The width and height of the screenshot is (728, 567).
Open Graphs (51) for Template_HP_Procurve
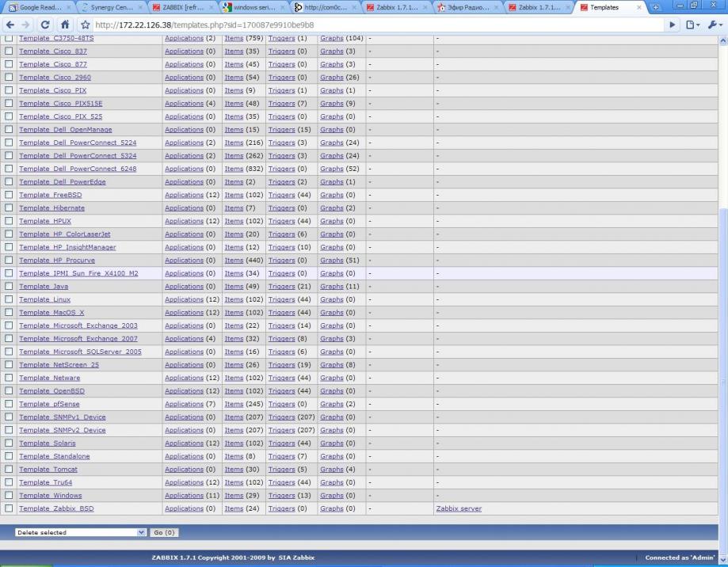[x=331, y=261]
